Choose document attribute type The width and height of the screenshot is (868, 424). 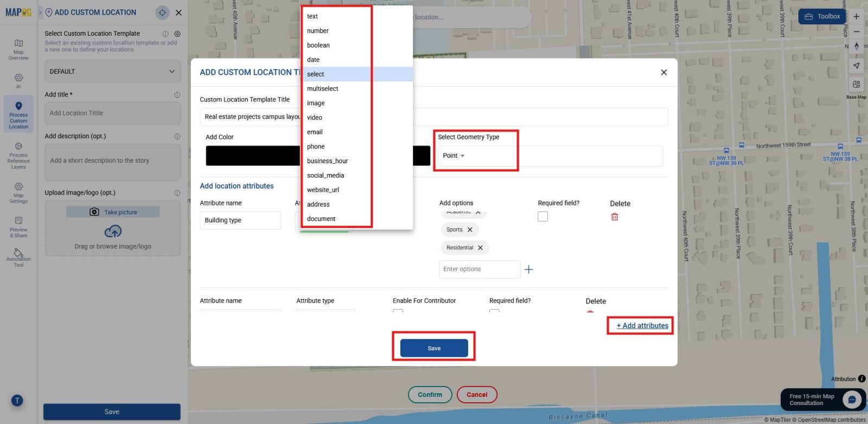click(357, 219)
